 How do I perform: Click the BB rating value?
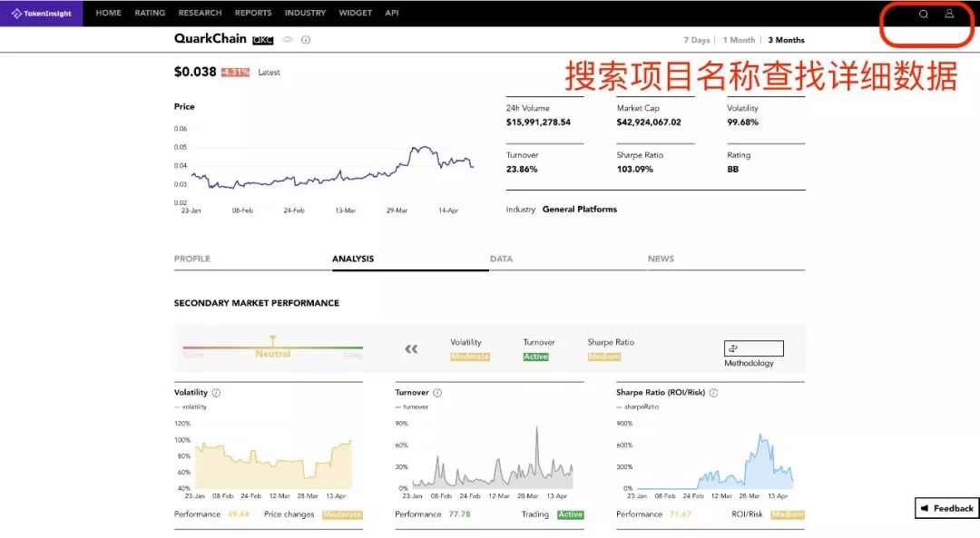coord(732,170)
